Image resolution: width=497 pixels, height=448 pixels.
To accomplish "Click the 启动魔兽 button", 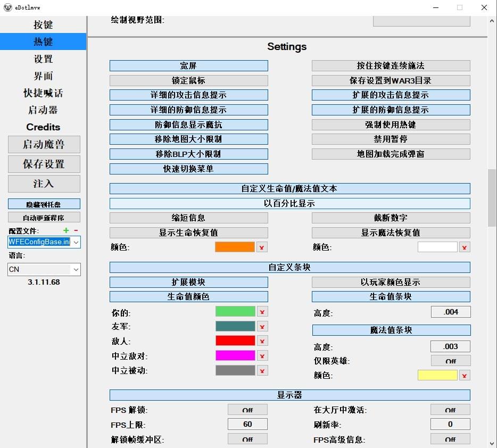I will pos(43,144).
